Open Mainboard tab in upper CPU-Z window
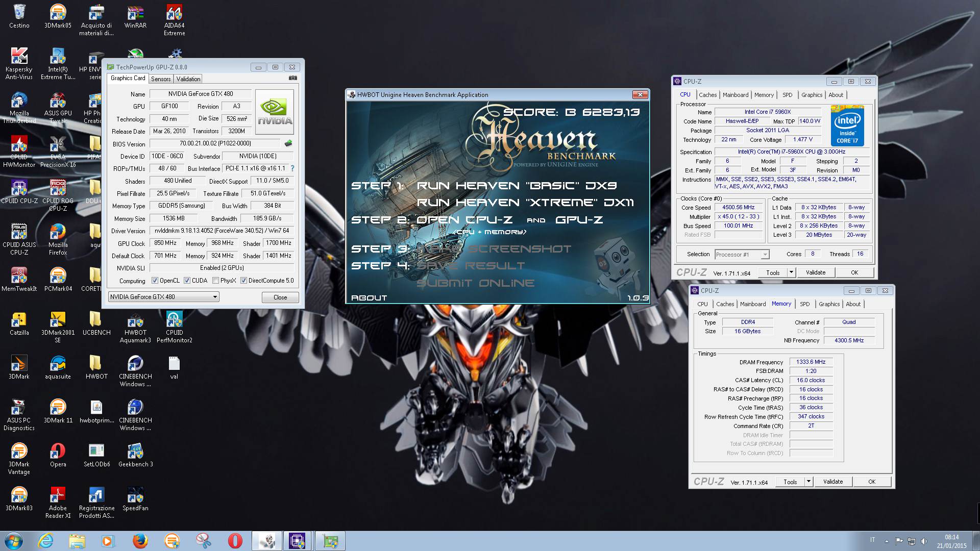980x551 pixels. tap(736, 95)
